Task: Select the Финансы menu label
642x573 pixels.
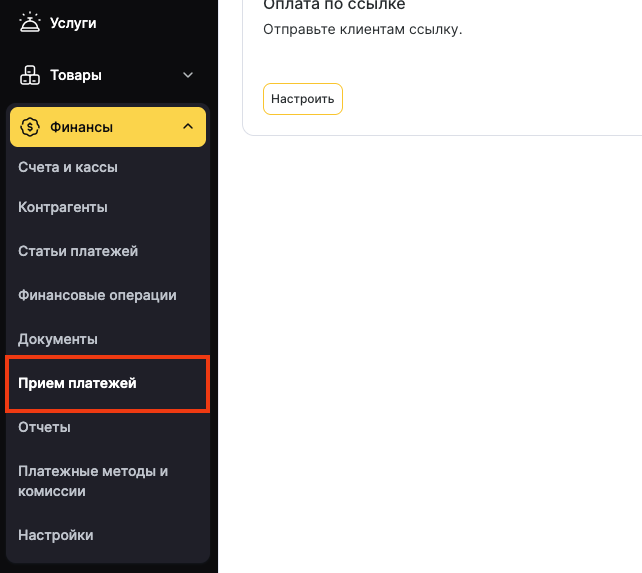Action: tap(81, 127)
